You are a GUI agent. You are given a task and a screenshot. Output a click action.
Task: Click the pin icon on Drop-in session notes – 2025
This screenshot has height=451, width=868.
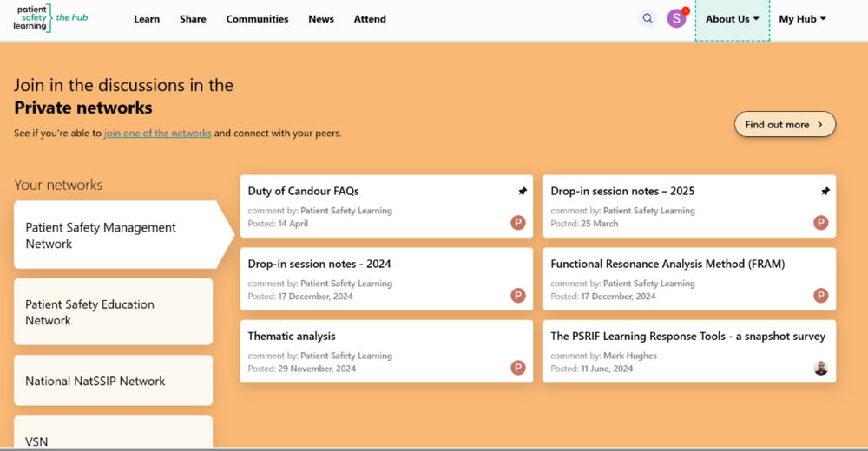tap(825, 191)
